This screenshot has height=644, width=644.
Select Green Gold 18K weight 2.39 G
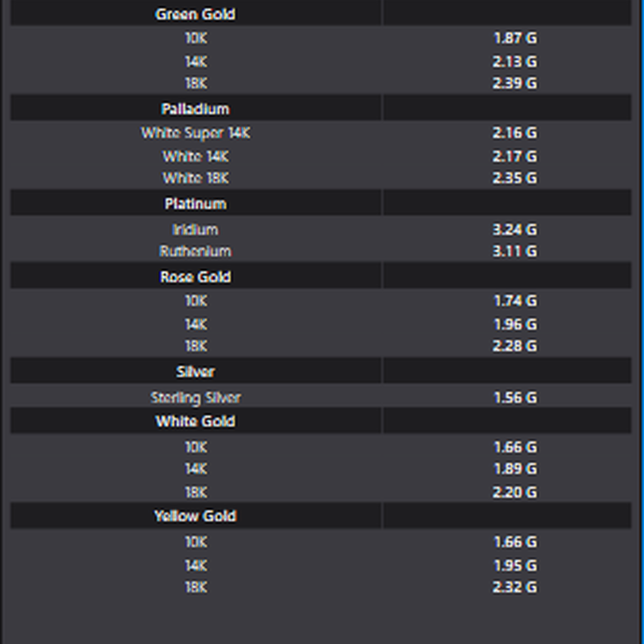point(514,83)
